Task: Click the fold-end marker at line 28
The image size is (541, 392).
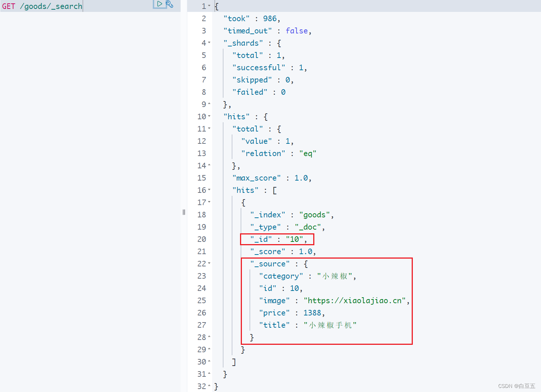Action: click(x=209, y=337)
